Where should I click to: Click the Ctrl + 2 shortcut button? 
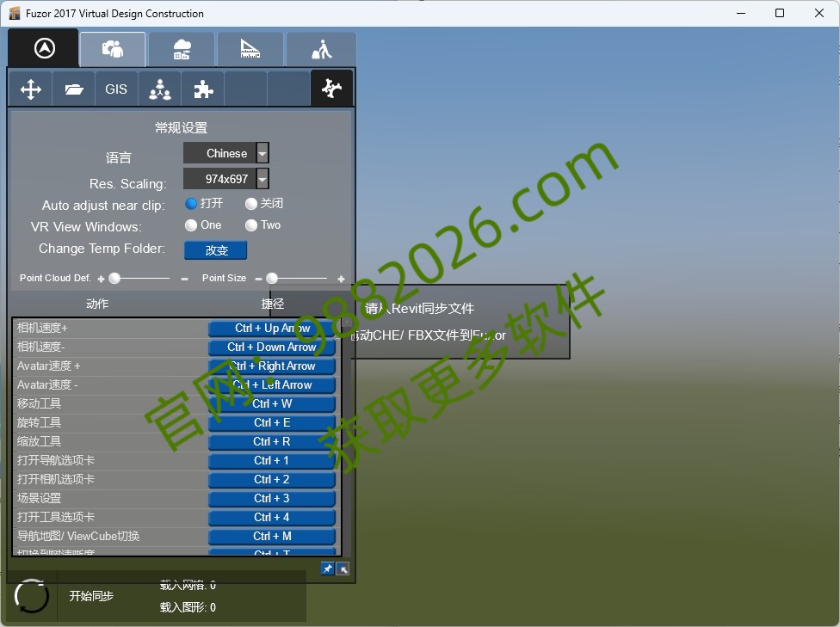click(x=272, y=479)
